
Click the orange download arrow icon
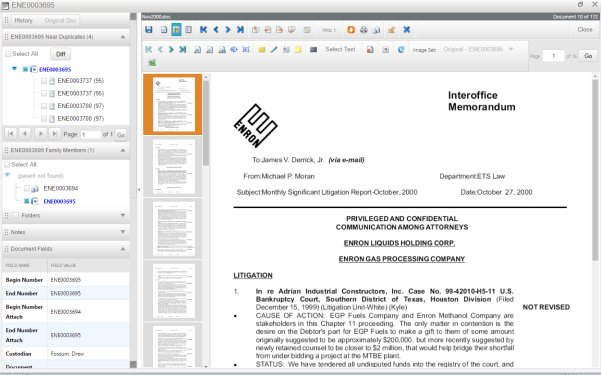351,30
